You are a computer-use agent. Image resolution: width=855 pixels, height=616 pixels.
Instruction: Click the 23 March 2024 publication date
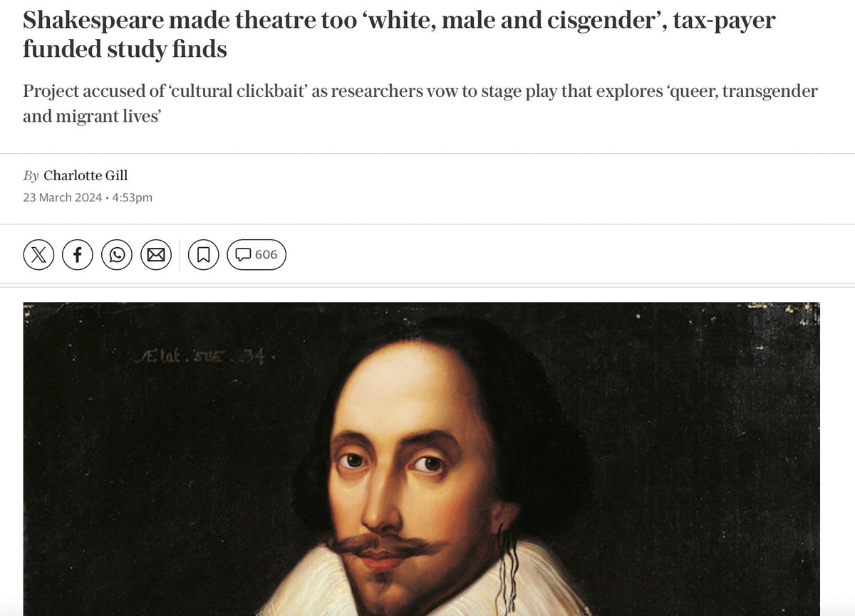(62, 197)
